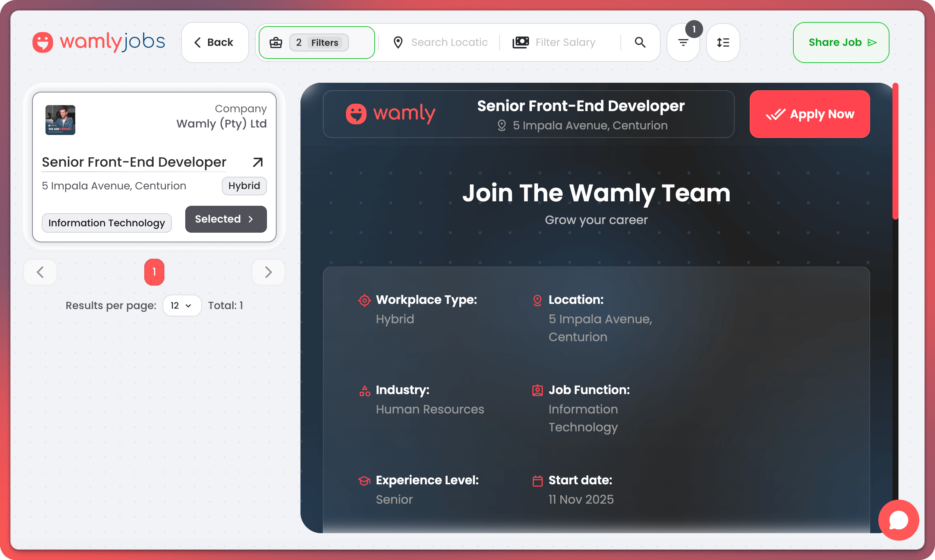Click the sort order icon
Screen dimensions: 935x560
pos(722,43)
